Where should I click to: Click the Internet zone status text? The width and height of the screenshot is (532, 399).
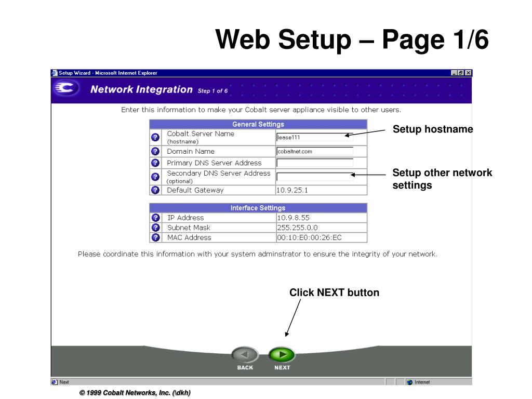422,382
